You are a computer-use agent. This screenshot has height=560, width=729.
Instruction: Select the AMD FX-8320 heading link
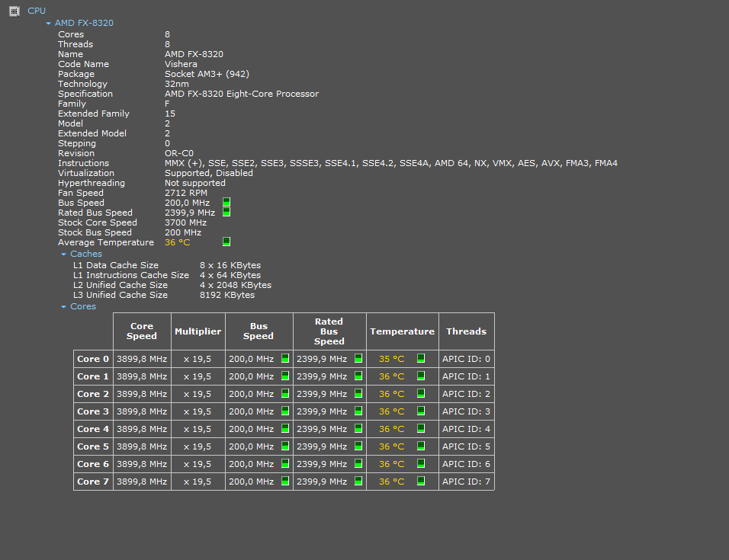pyautogui.click(x=84, y=23)
